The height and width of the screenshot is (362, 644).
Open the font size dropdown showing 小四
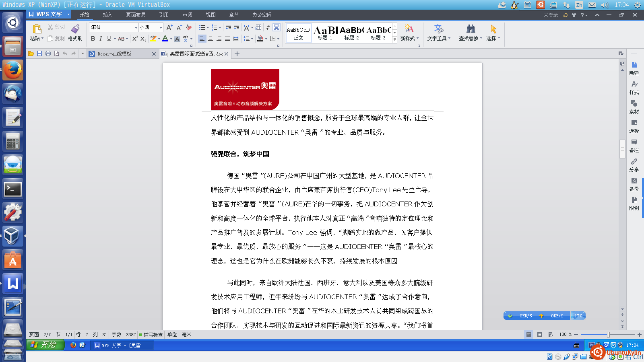click(x=161, y=27)
